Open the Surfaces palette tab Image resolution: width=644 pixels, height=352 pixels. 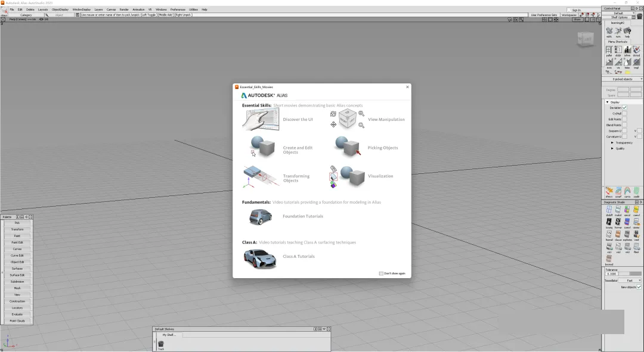coord(17,269)
